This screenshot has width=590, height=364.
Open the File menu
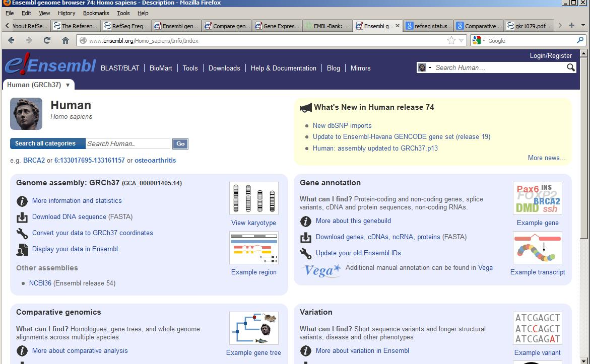tap(10, 13)
